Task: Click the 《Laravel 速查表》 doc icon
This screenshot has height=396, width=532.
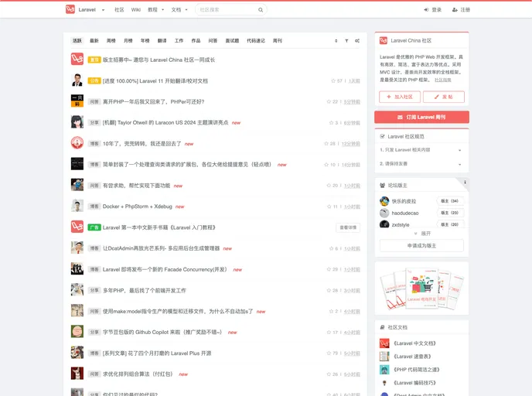Action: (x=384, y=357)
